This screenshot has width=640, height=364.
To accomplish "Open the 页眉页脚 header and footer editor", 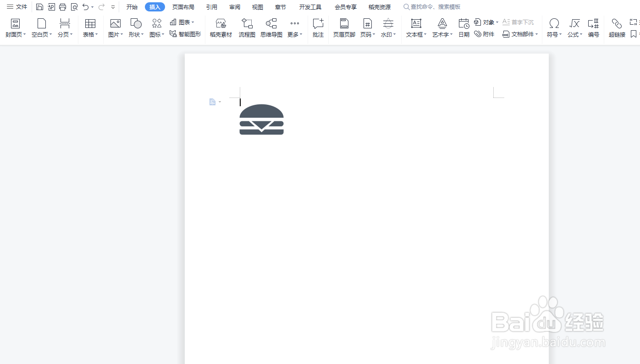I will click(343, 27).
